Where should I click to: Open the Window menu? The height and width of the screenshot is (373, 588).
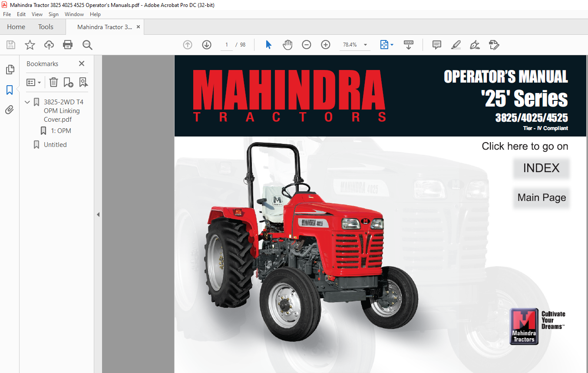click(x=74, y=14)
